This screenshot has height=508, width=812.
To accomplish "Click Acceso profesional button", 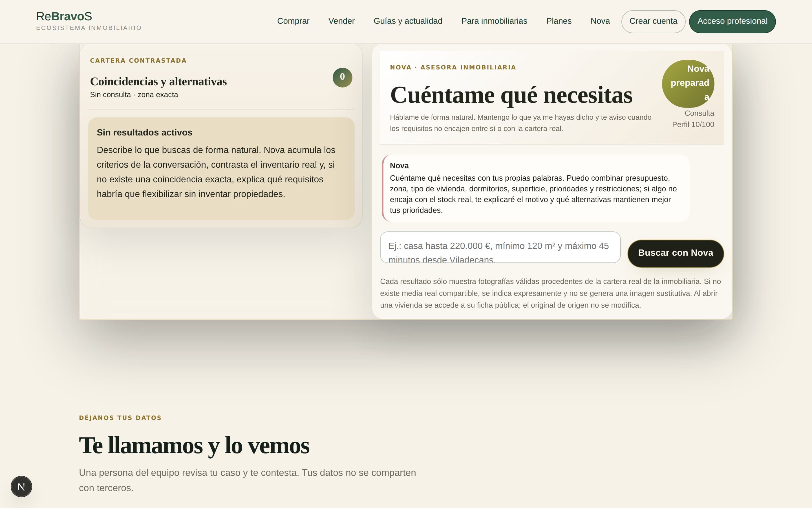I will 732,21.
